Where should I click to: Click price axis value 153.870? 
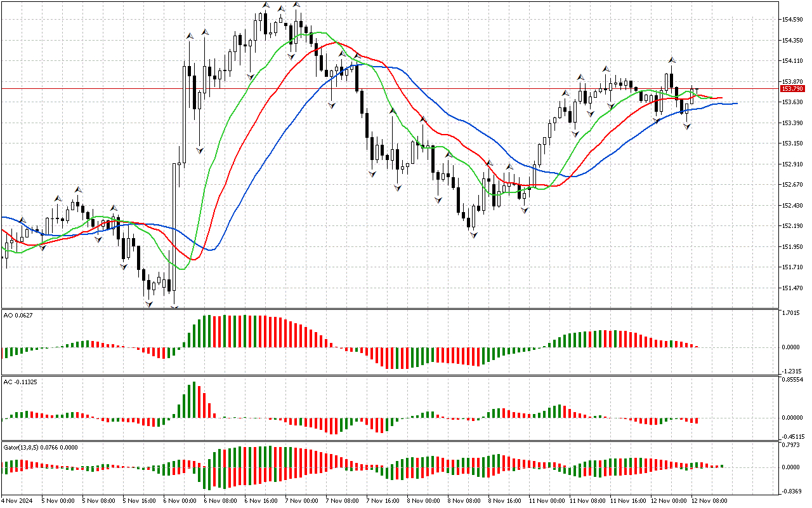pyautogui.click(x=793, y=82)
